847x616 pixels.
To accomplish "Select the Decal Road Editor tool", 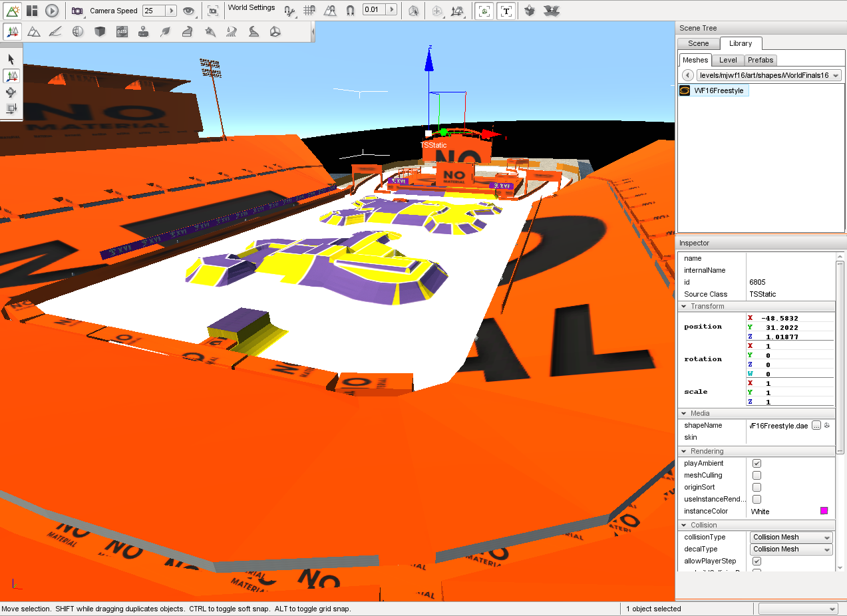I will (254, 31).
